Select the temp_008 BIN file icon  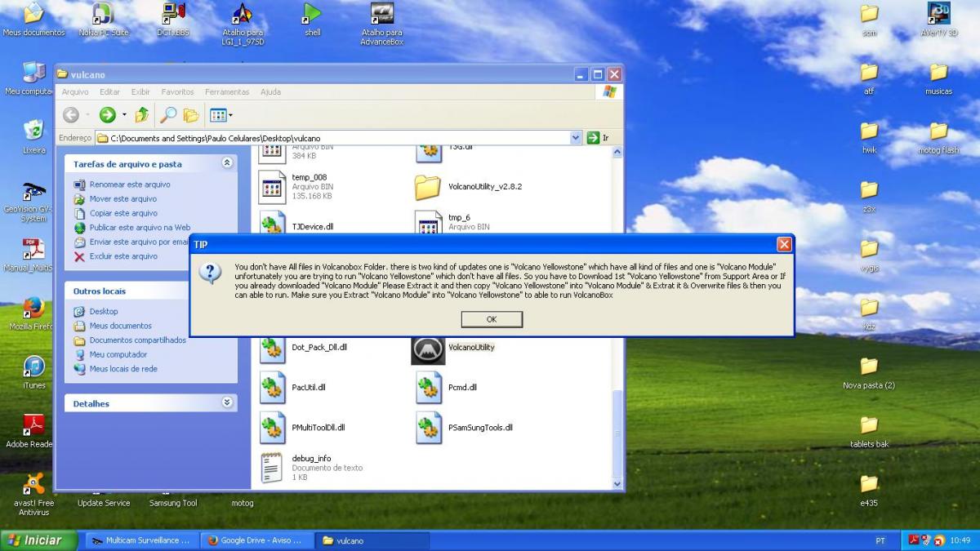click(271, 186)
